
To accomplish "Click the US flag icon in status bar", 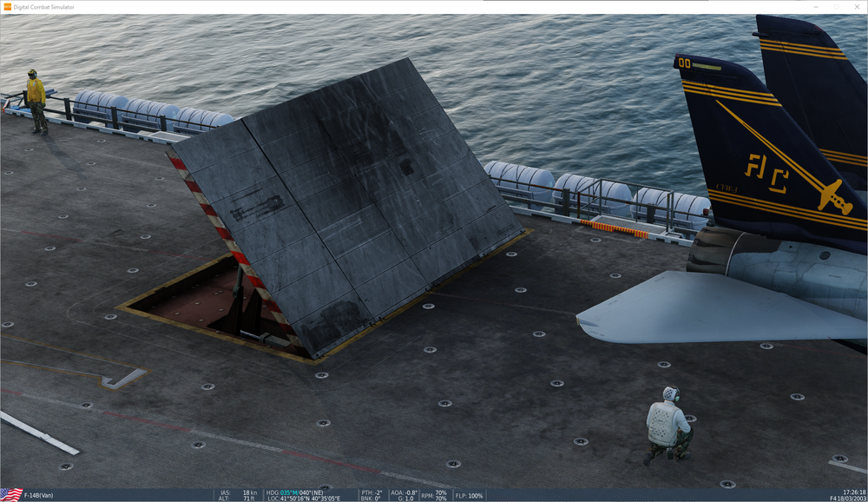I will 11,495.
